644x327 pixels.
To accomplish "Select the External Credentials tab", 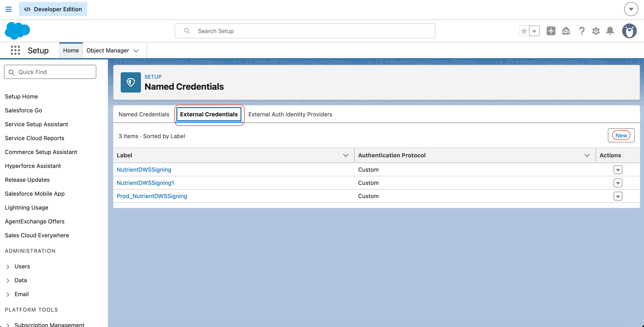I will 209,114.
